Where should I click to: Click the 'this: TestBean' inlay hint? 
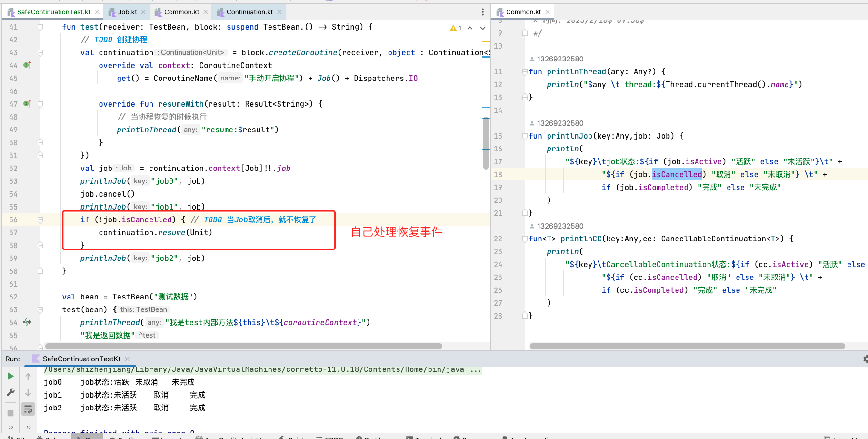click(144, 309)
